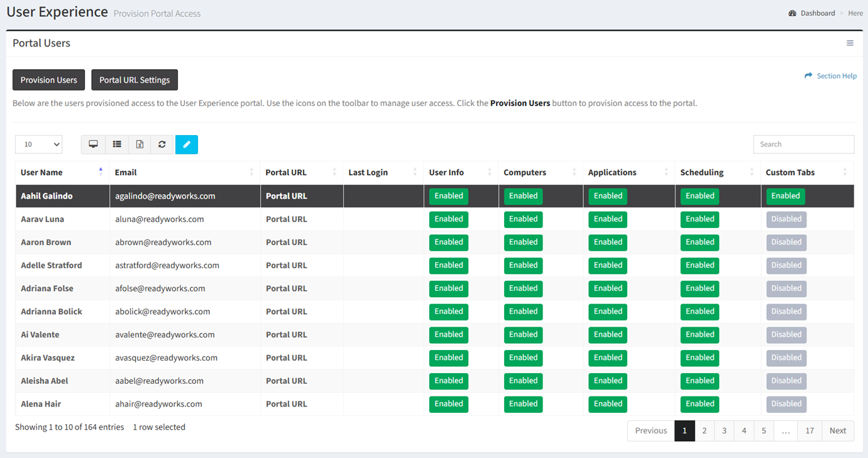Toggle Aahil Galindo's Enabled User Info badge

point(449,196)
